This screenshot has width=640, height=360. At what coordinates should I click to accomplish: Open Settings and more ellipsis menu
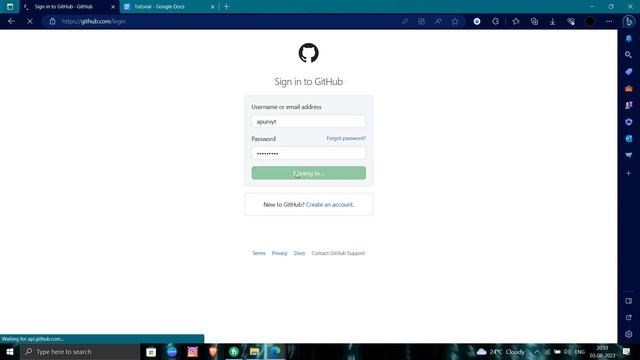click(x=609, y=21)
